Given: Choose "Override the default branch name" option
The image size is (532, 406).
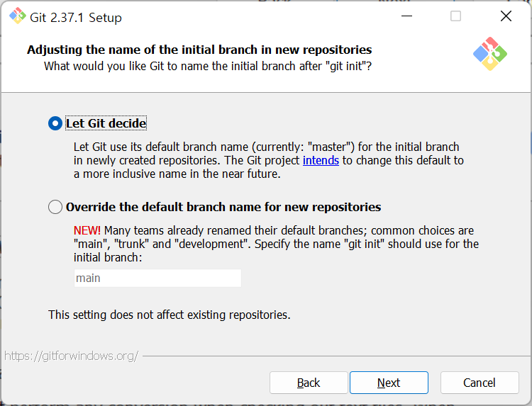Looking at the screenshot, I should click(55, 207).
